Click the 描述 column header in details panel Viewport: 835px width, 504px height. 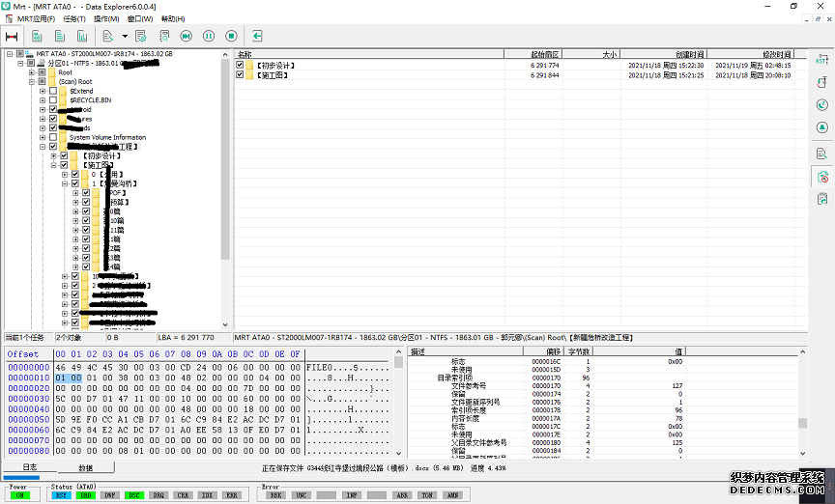466,351
